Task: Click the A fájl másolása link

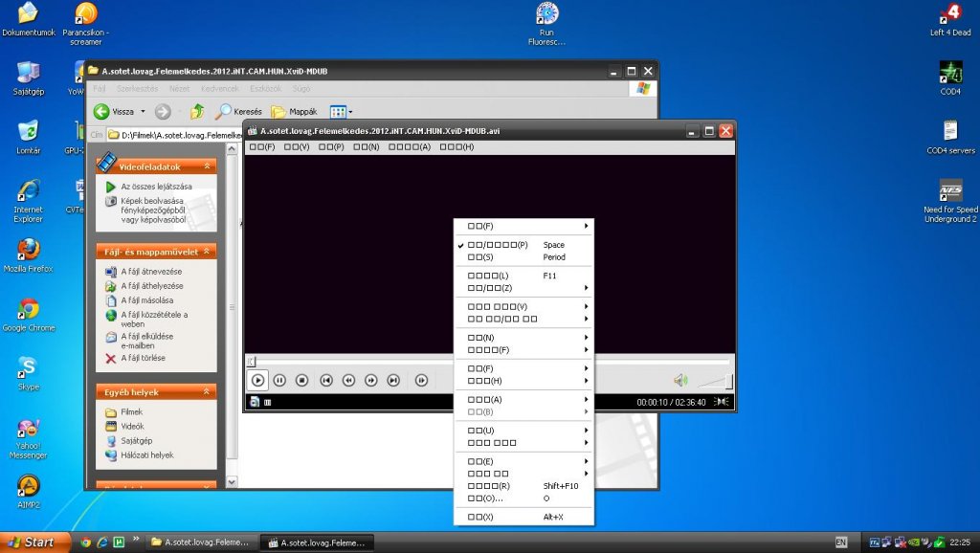Action: click(146, 299)
